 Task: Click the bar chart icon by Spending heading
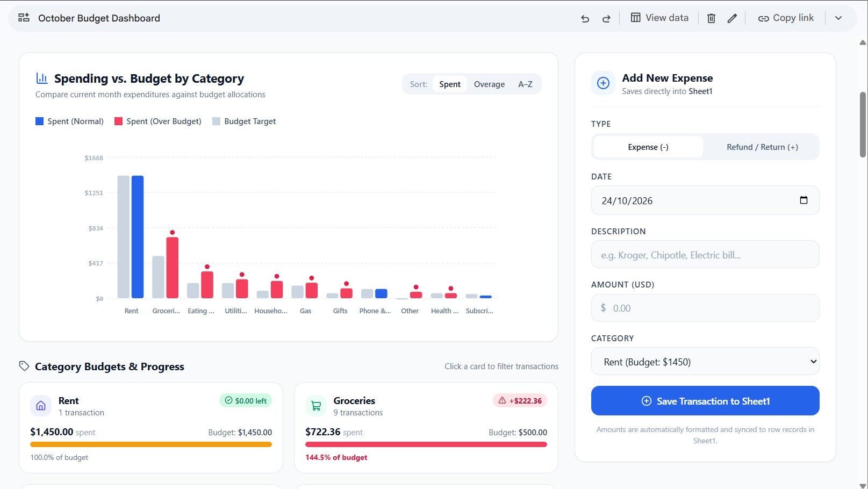pyautogui.click(x=42, y=78)
